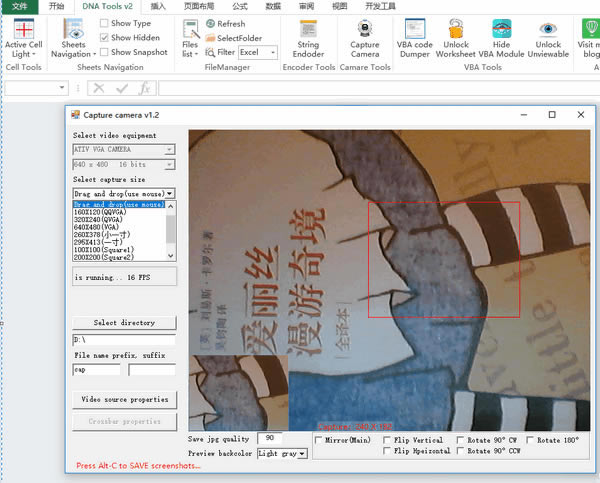Select highlighted Drag and drop list item

119,205
